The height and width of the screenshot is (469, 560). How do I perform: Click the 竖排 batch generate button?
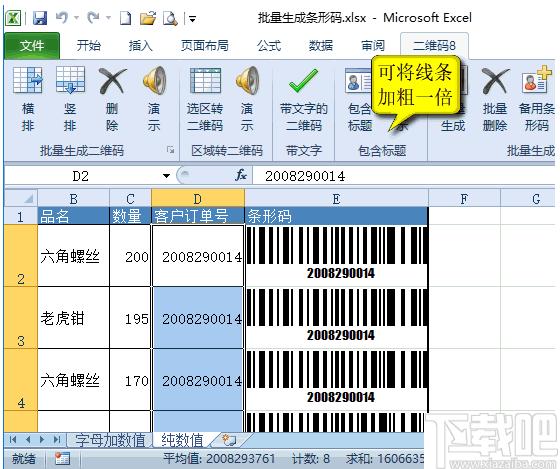click(x=70, y=99)
